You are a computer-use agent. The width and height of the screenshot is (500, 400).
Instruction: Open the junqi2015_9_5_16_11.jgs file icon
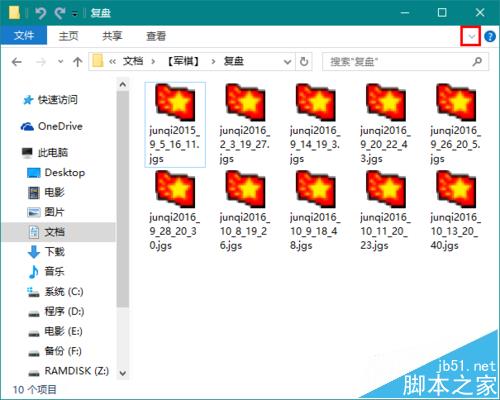click(175, 102)
